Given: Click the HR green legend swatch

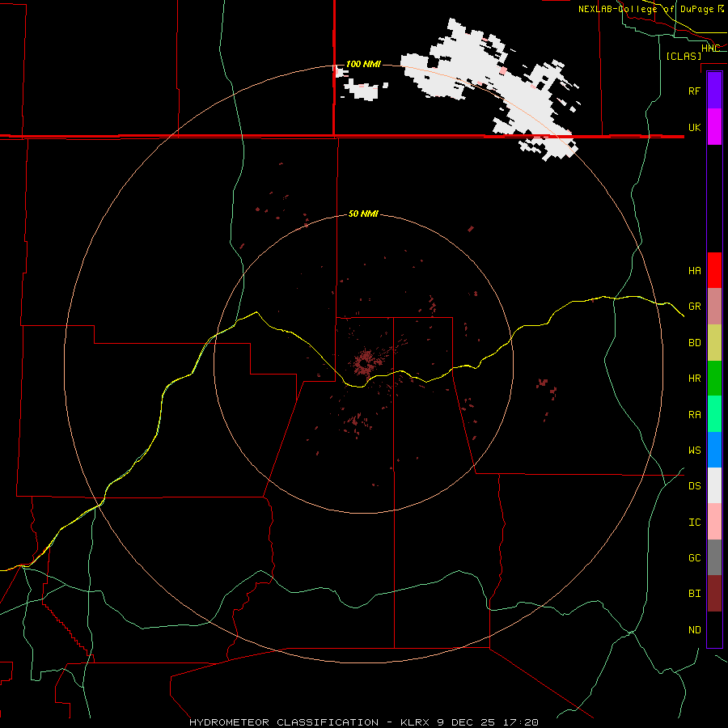Looking at the screenshot, I should click(714, 379).
